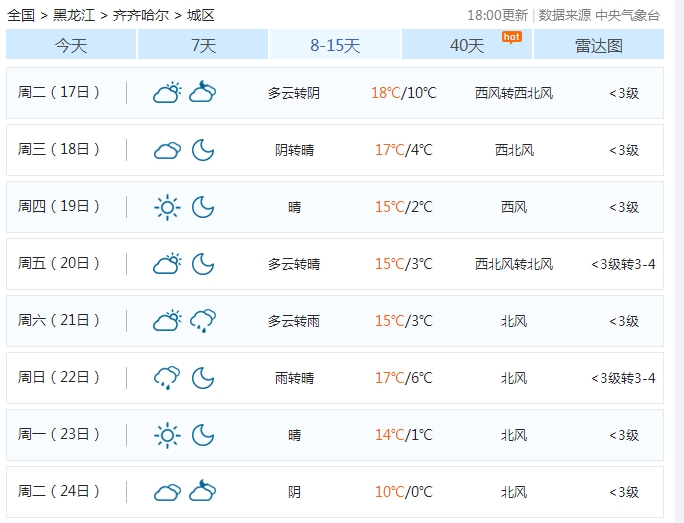Click the 周二 17日 night cloudy-moon icon
The height and width of the screenshot is (523, 684).
(203, 92)
